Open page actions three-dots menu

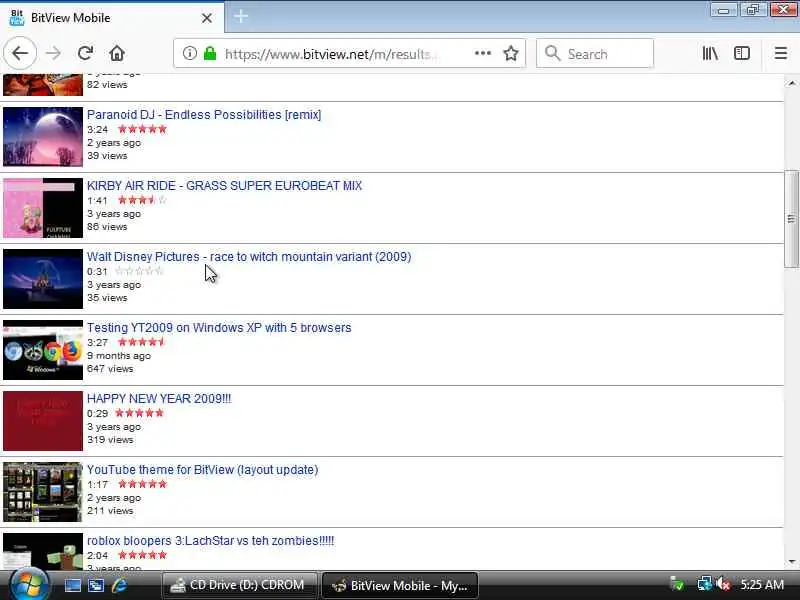483,53
